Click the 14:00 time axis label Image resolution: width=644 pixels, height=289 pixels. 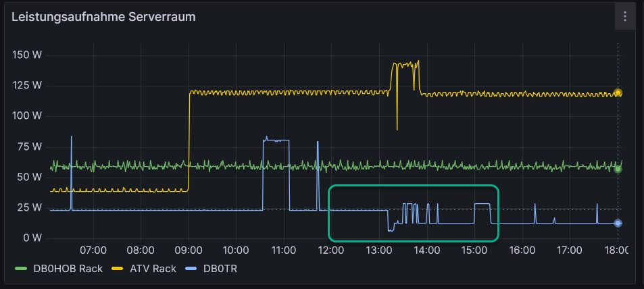click(x=426, y=250)
